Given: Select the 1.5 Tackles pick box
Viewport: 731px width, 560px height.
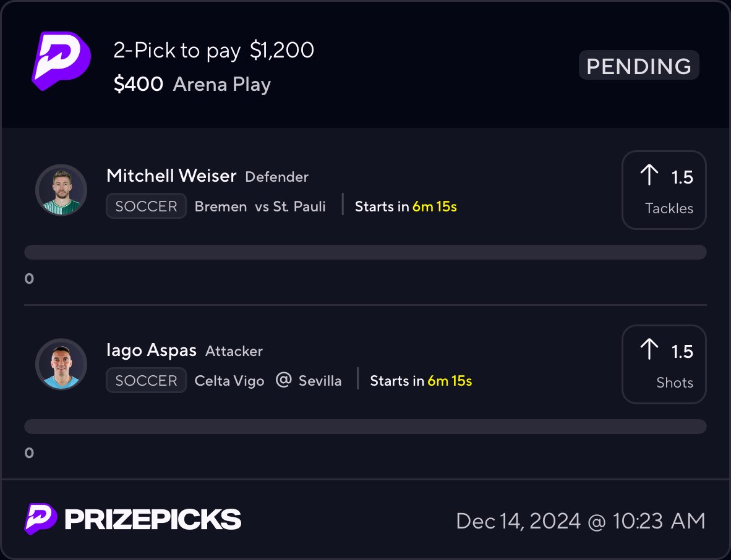Looking at the screenshot, I should [x=664, y=190].
